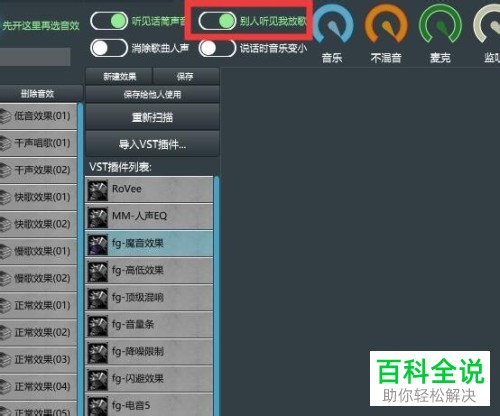Click the RoVee plugin icon
The image size is (500, 416).
tap(98, 190)
